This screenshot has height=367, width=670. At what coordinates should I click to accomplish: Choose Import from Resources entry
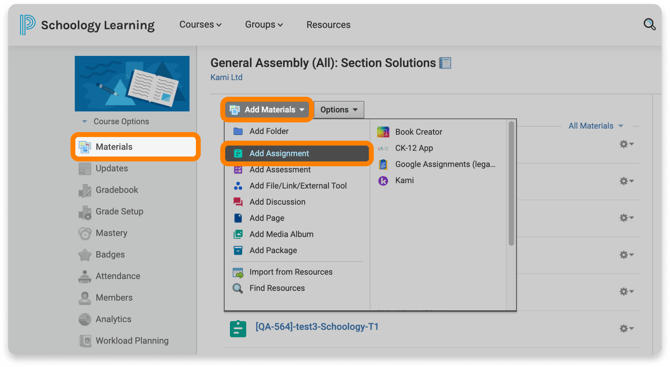[x=291, y=272]
